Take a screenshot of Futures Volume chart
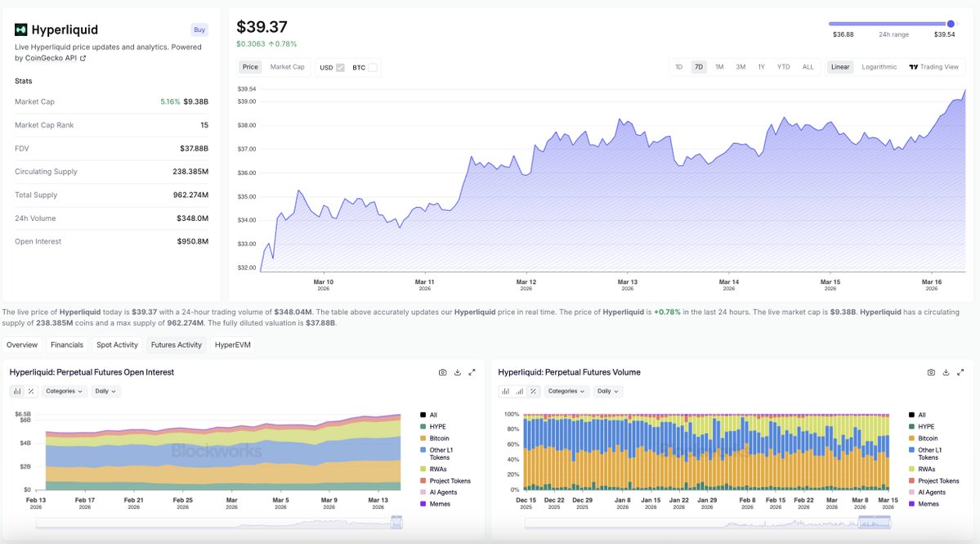This screenshot has width=980, height=544. pyautogui.click(x=931, y=372)
